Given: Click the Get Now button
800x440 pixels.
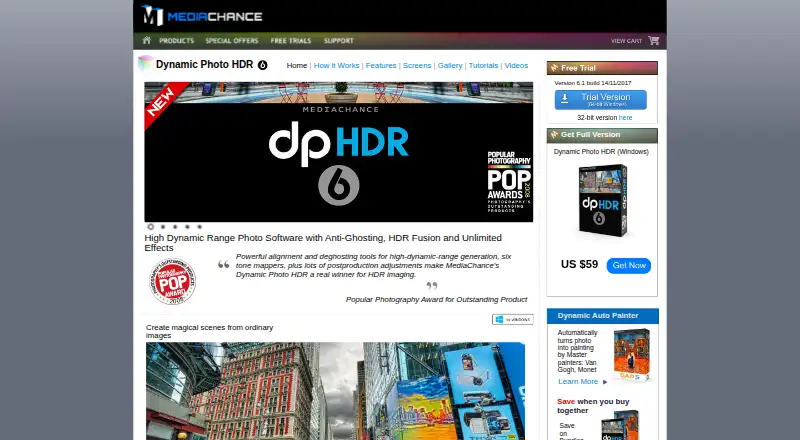Looking at the screenshot, I should tap(629, 265).
